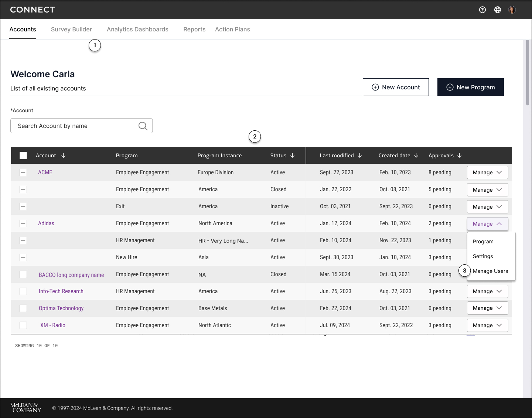Select the Info-Tech Research checkbox

23,291
